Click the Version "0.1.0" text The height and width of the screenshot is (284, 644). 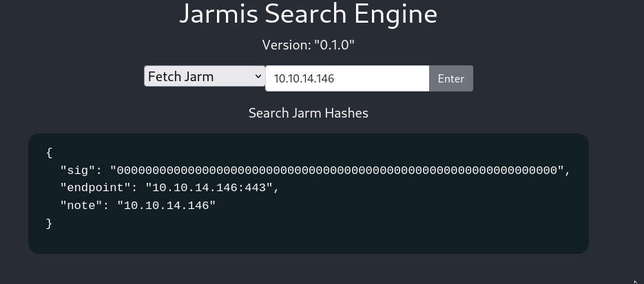coord(309,45)
